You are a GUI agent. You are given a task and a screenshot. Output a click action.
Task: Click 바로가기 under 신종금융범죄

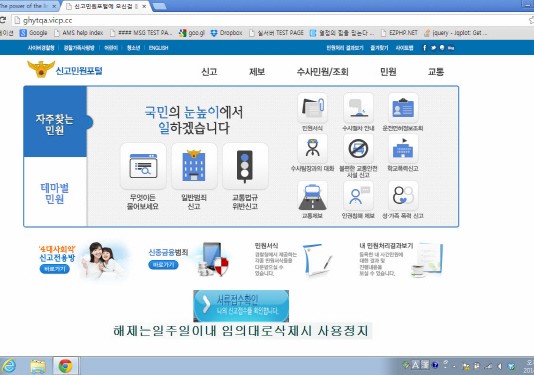(163, 265)
